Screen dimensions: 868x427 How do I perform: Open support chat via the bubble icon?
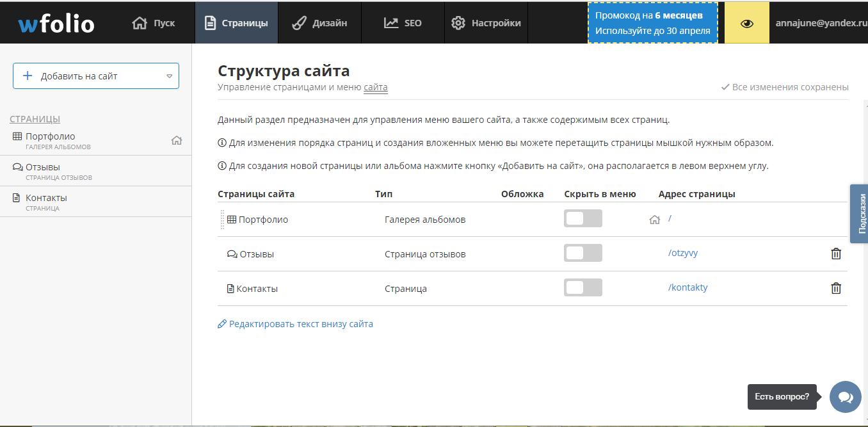[845, 397]
